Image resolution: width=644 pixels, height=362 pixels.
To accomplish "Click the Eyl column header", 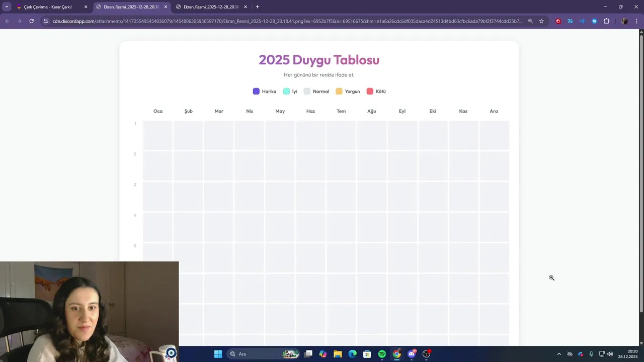I will 402,111.
